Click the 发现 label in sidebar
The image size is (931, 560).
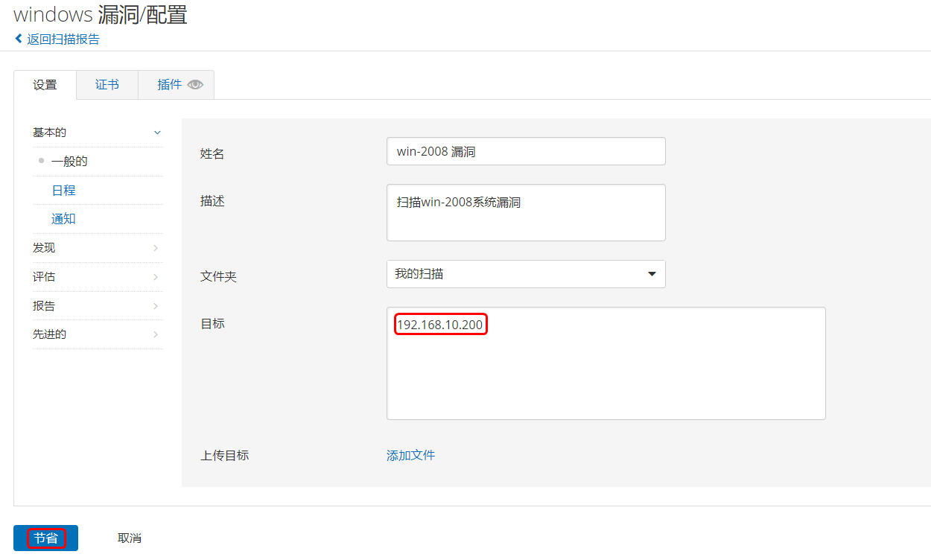click(x=44, y=248)
